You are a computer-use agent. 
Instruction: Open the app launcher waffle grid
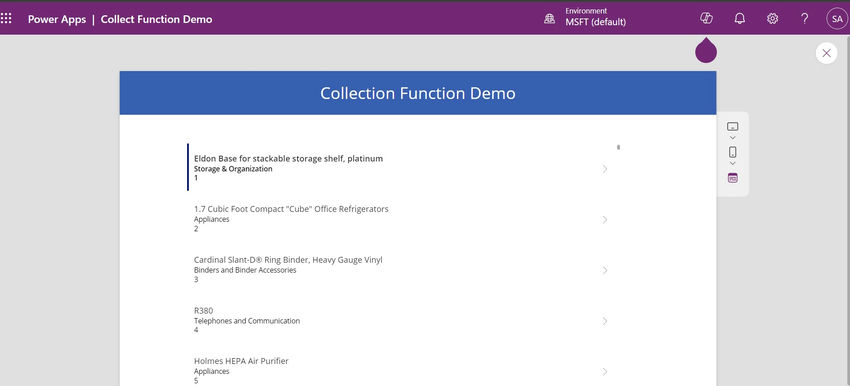pos(6,19)
